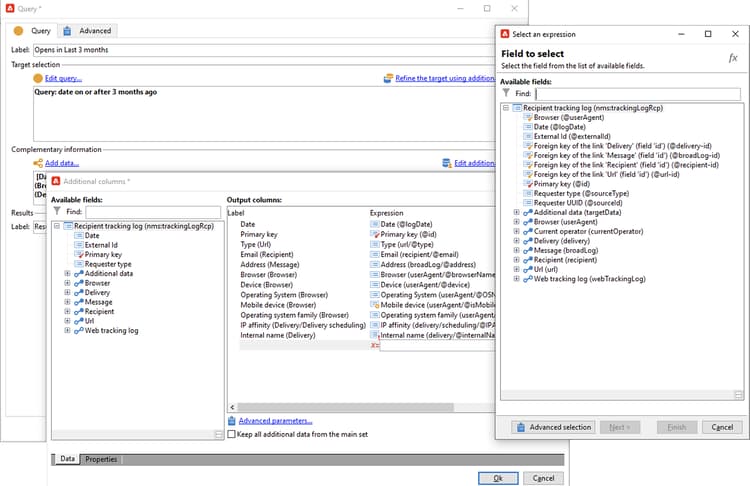The image size is (750, 486).
Task: Select Browser (@userAgent) field icon
Action: [x=528, y=118]
